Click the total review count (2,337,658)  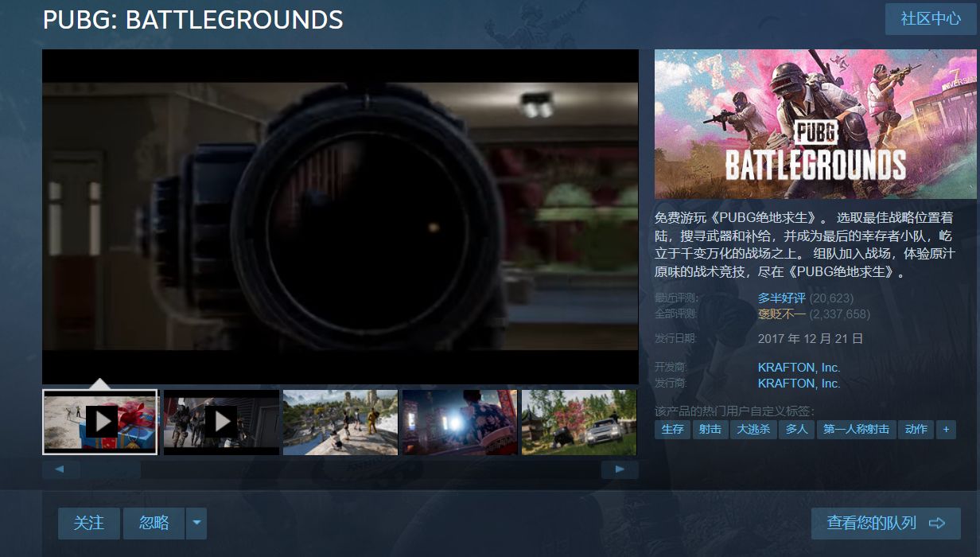[839, 314]
